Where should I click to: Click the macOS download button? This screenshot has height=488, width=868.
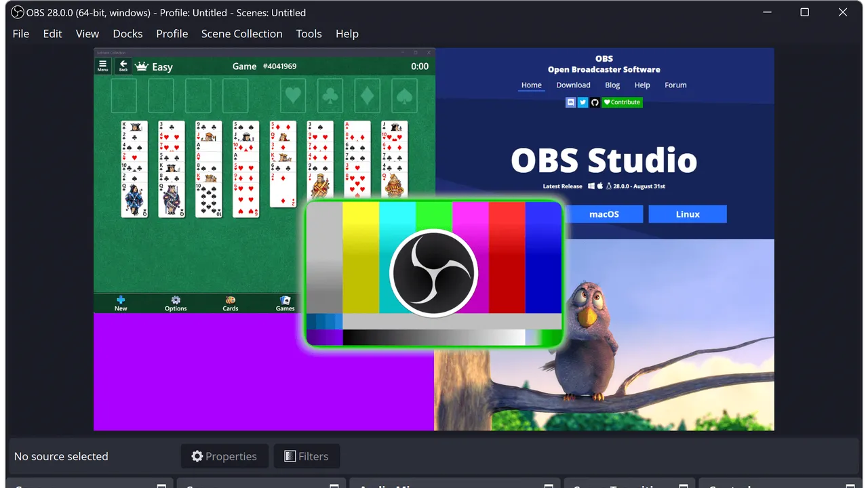[604, 214]
